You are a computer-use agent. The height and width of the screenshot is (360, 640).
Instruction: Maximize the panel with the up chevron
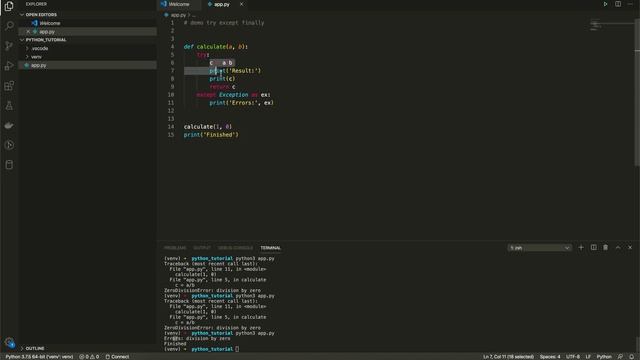point(618,248)
